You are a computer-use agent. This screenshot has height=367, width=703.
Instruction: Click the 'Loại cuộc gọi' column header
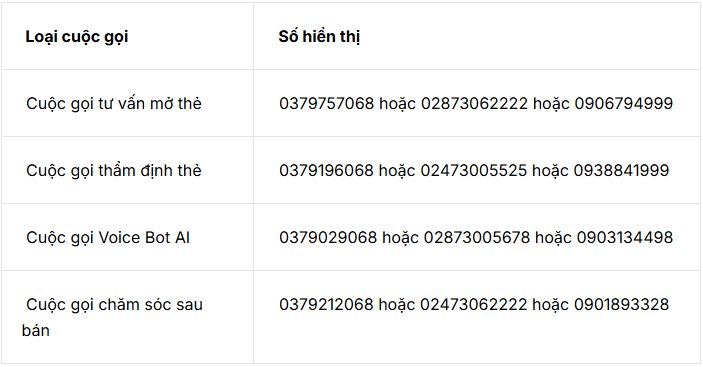pos(77,37)
